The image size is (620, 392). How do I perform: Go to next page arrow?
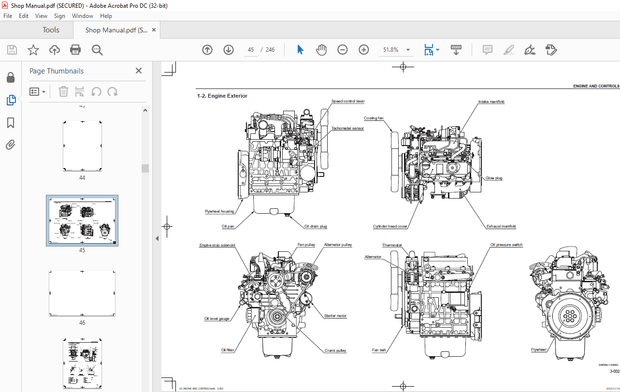tap(229, 50)
